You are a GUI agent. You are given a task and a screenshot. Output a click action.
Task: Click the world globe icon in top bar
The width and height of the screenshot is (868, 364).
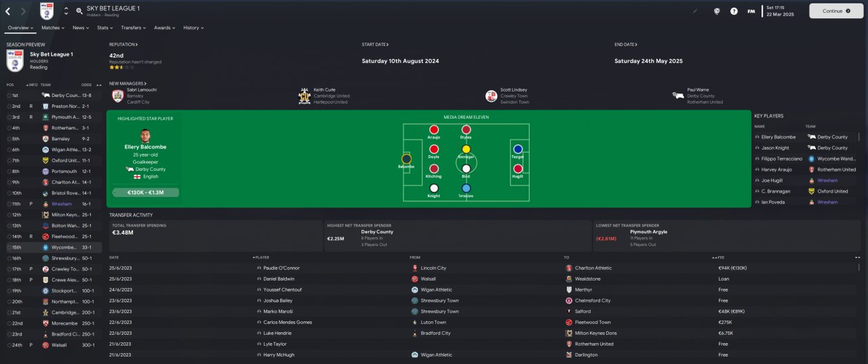coord(717,11)
